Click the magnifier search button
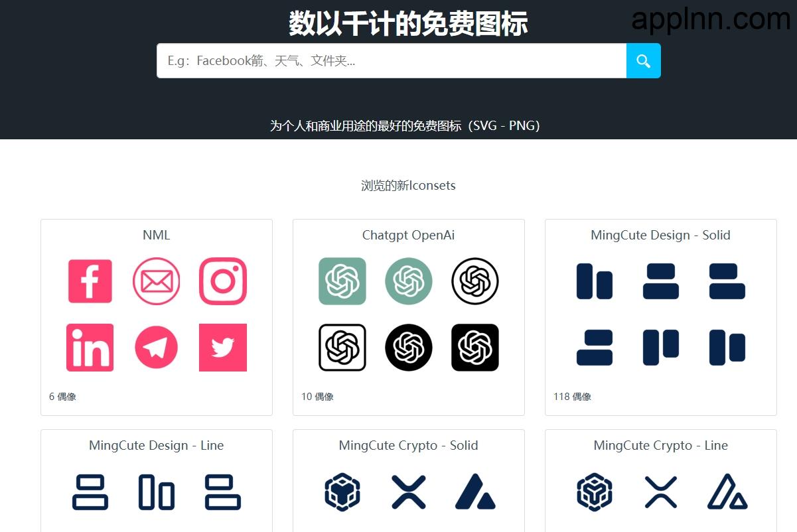This screenshot has width=797, height=532. click(x=643, y=61)
